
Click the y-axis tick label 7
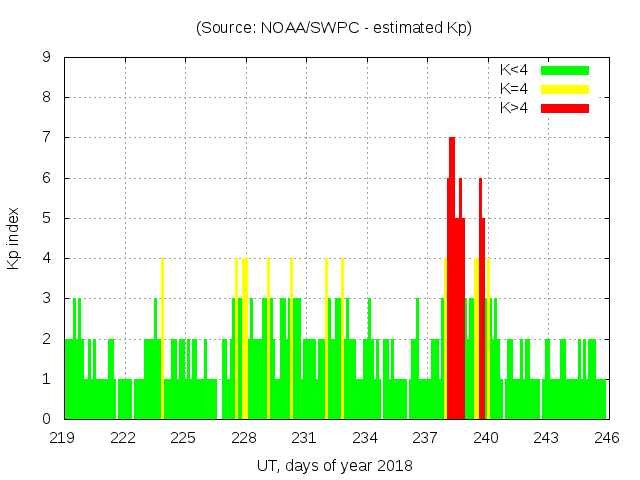click(x=46, y=138)
